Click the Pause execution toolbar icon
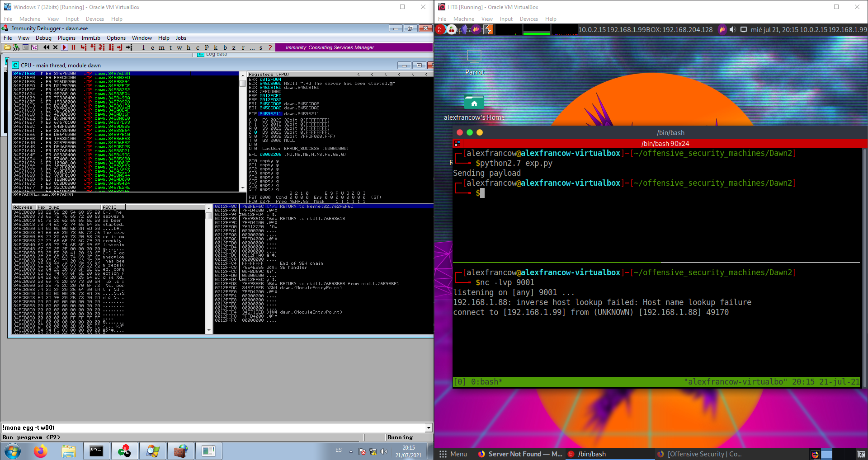 coord(73,47)
